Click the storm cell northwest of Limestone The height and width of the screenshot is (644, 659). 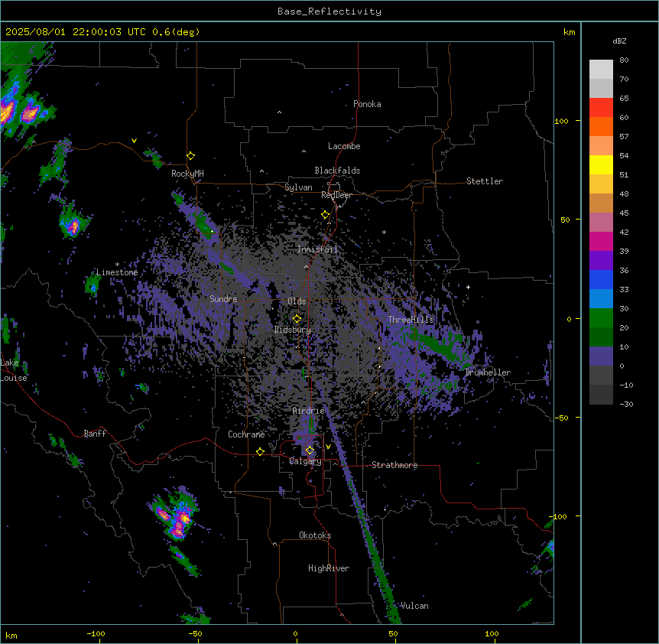(73, 224)
